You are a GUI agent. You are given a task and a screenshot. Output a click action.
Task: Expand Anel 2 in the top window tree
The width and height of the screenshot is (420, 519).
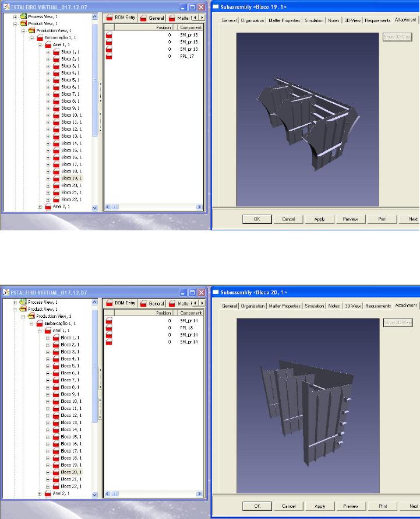pyautogui.click(x=40, y=206)
